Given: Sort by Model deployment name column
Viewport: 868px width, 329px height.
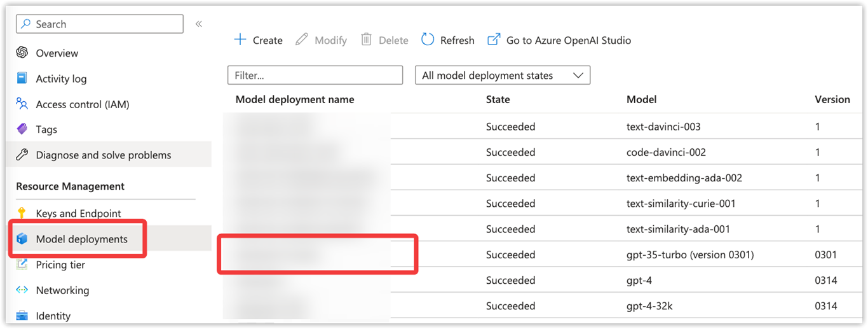Looking at the screenshot, I should pyautogui.click(x=295, y=99).
